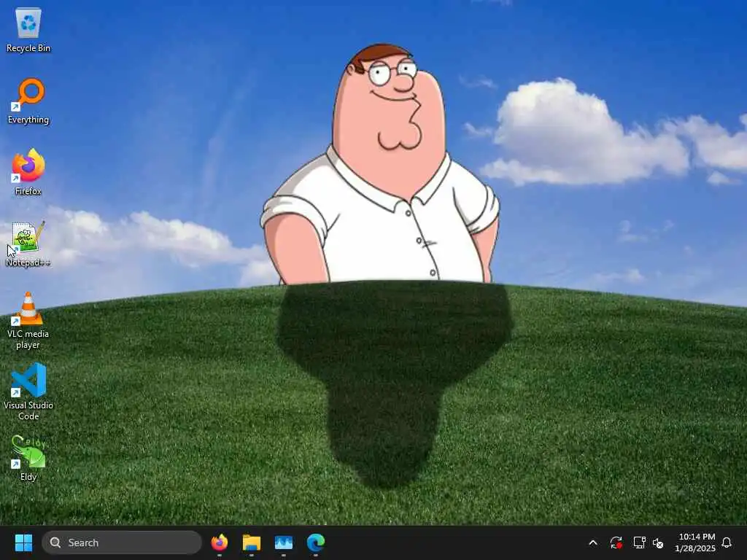This screenshot has height=560, width=747.
Task: Select the Visual Studio Code shortcut
Action: click(x=28, y=392)
